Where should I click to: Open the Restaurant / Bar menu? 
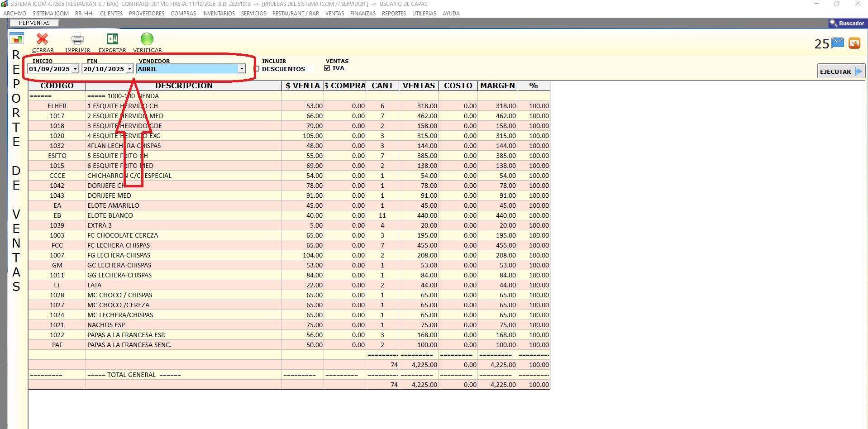(x=296, y=14)
